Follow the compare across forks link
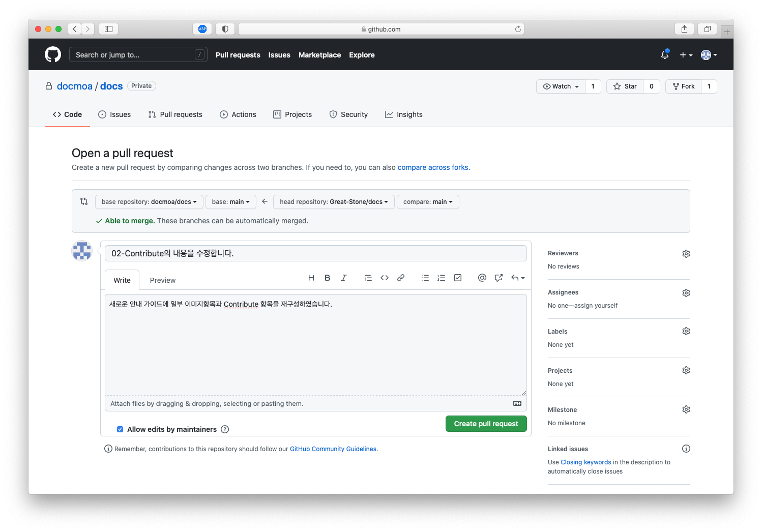Screen dimensions: 762x532 click(433, 167)
